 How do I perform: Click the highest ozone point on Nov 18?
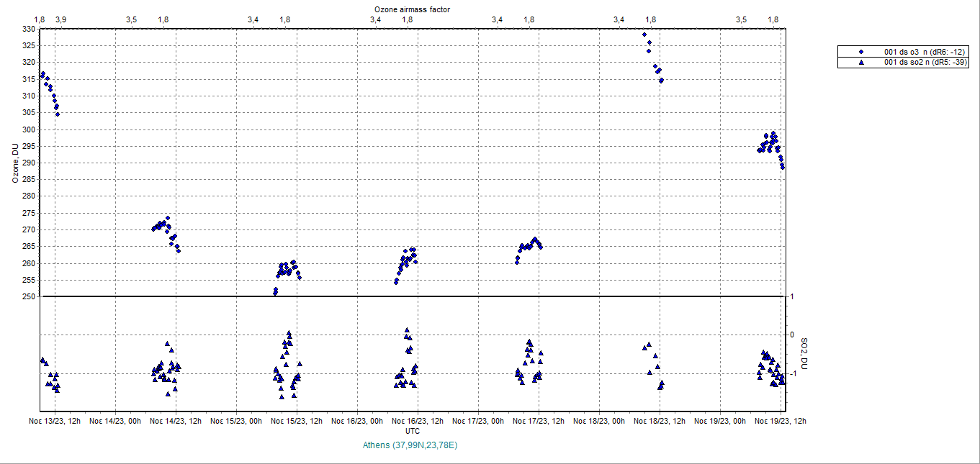pos(644,35)
